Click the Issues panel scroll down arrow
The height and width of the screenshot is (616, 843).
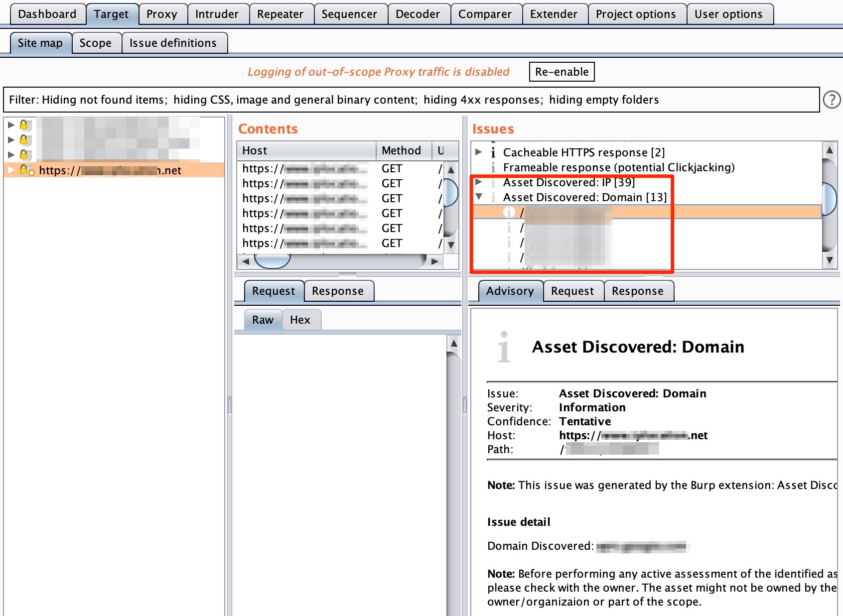tap(829, 260)
